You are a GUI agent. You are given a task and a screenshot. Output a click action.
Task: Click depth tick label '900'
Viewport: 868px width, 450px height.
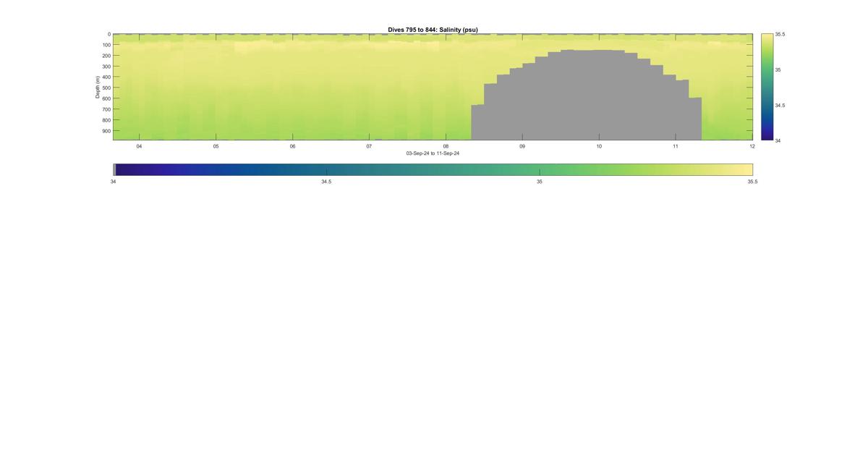[x=106, y=131]
